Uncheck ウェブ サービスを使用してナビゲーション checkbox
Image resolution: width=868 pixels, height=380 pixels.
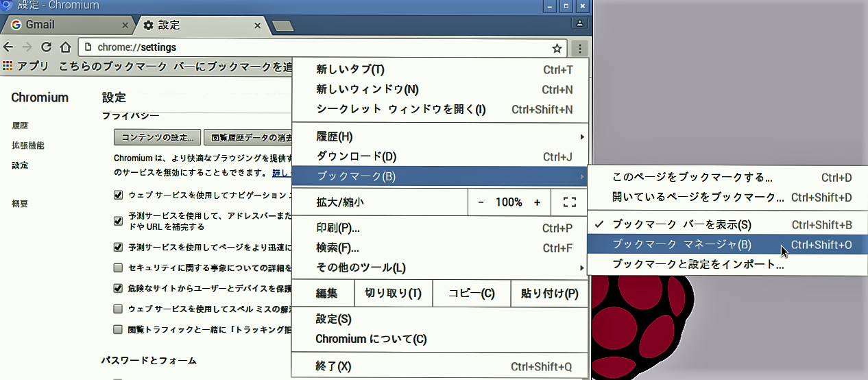pyautogui.click(x=118, y=195)
